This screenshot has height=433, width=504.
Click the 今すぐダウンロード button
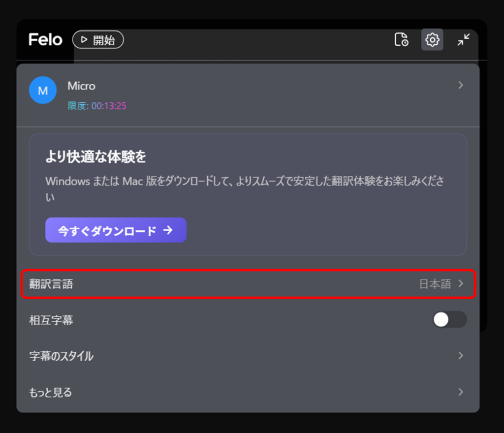[x=116, y=230]
